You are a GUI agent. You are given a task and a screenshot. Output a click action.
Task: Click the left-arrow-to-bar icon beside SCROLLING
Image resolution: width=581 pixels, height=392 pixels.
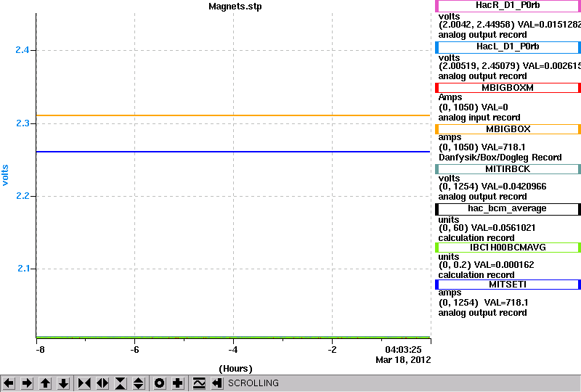click(217, 383)
